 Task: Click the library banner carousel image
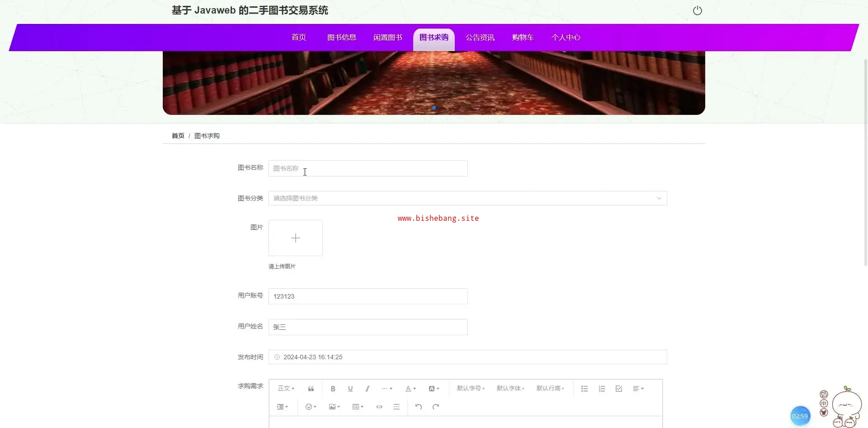(434, 82)
